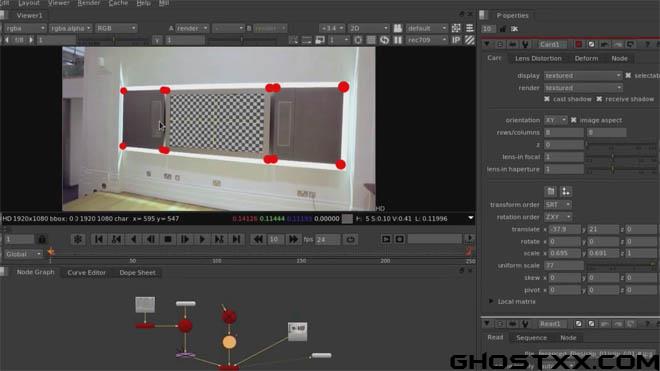Click the stop playback button

(x=168, y=239)
